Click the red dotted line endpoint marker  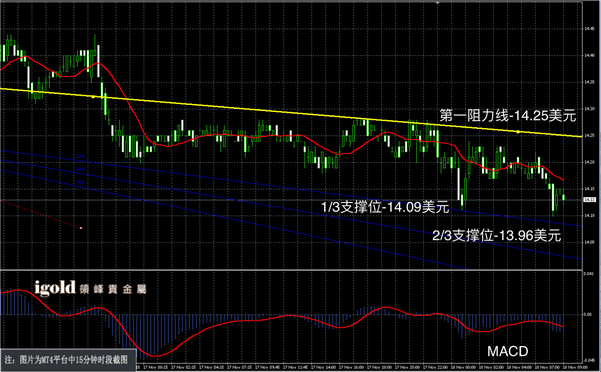tap(81, 228)
